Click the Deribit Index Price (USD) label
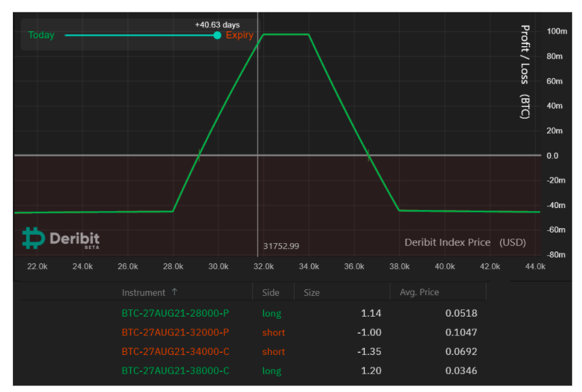582x392 pixels. (x=467, y=242)
